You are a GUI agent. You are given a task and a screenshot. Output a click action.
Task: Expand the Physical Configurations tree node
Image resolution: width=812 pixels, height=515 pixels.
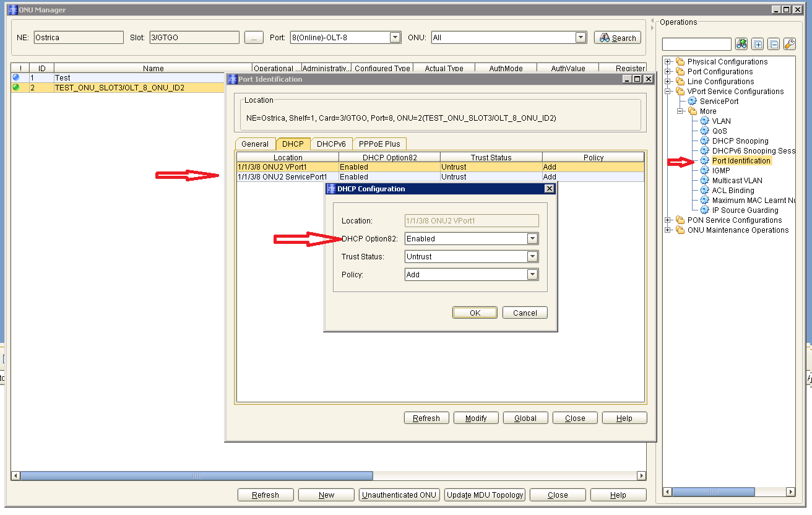(668, 61)
